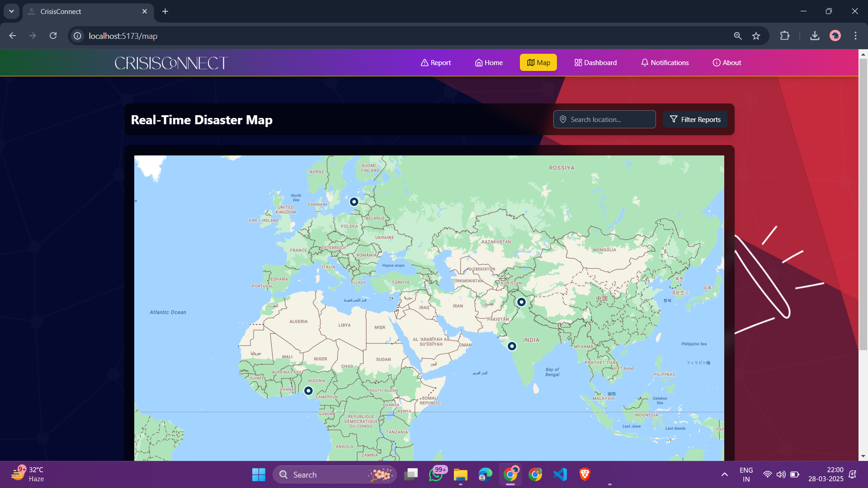Reload the current page

pyautogui.click(x=53, y=36)
